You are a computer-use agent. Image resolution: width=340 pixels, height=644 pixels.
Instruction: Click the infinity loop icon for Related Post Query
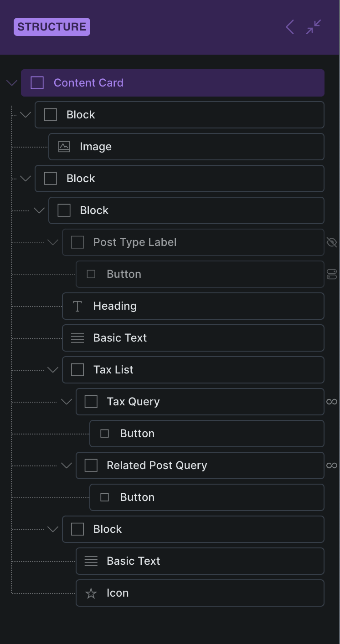point(332,465)
